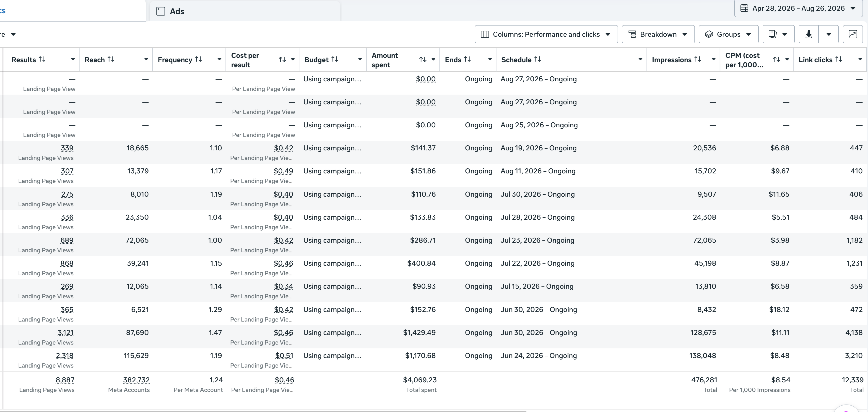Image resolution: width=868 pixels, height=412 pixels.
Task: Click the $18.12 CPM value
Action: point(779,310)
